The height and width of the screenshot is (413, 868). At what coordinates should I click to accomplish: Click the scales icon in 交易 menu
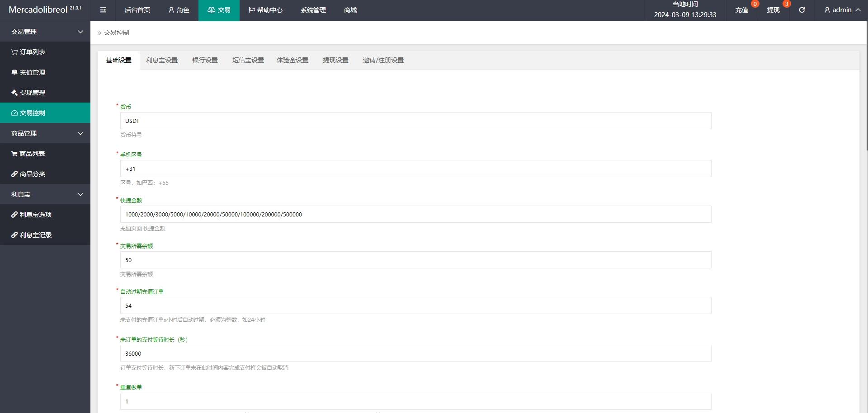(211, 10)
